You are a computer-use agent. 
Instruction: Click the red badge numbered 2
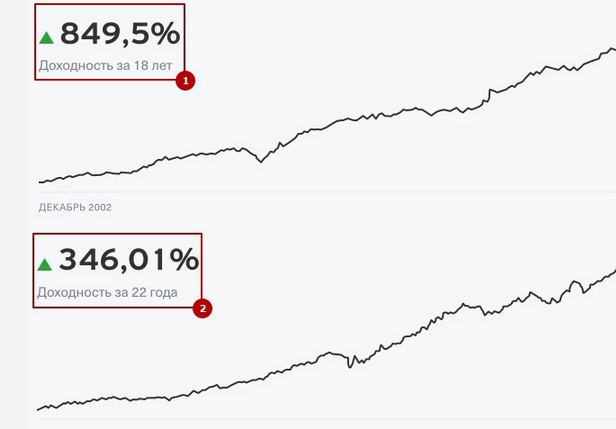point(202,308)
